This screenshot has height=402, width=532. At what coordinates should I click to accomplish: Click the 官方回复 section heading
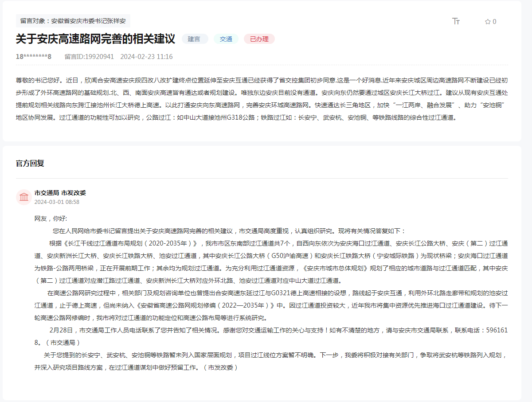(30, 164)
